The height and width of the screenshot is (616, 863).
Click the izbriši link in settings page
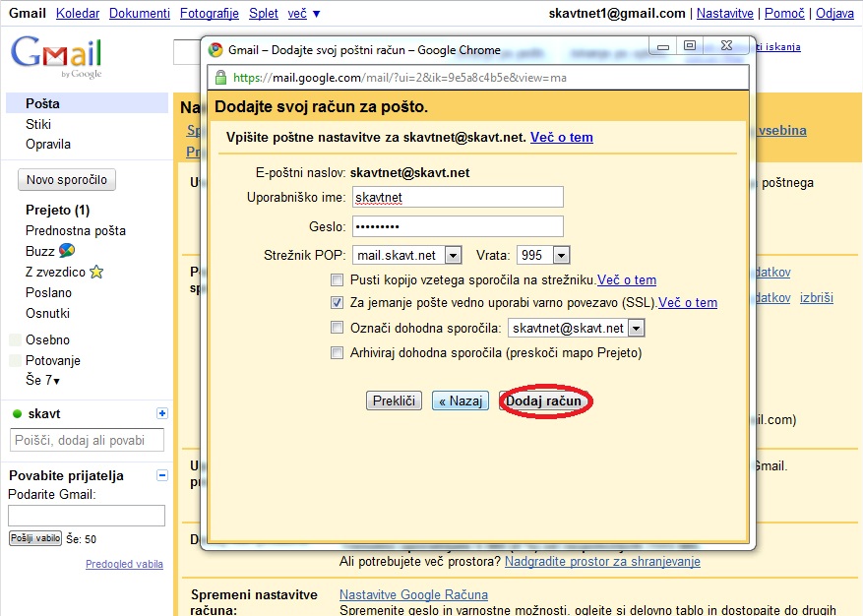point(816,297)
